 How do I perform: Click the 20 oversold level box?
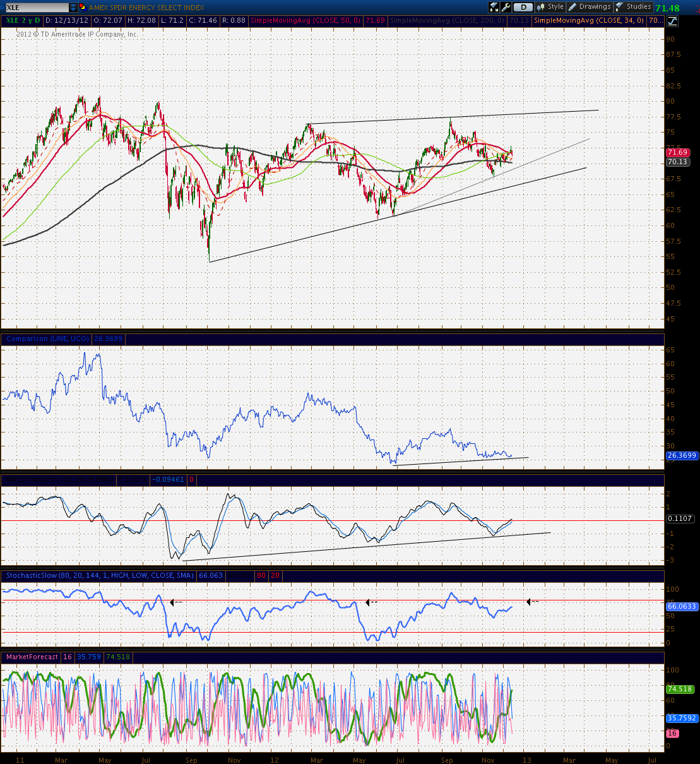click(275, 576)
